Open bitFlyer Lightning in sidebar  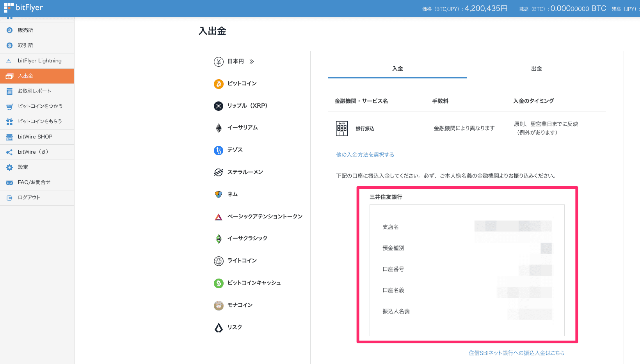pos(37,60)
